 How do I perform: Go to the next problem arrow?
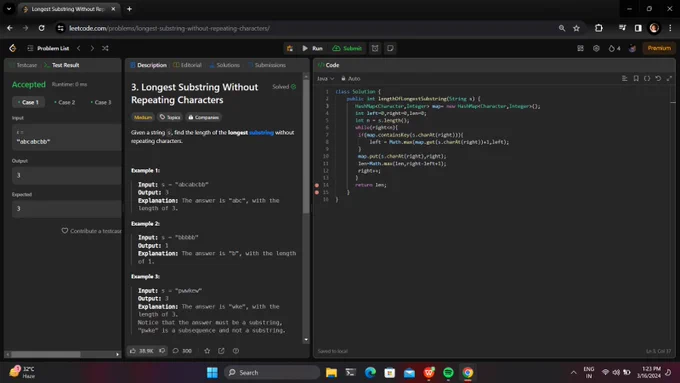click(x=92, y=48)
